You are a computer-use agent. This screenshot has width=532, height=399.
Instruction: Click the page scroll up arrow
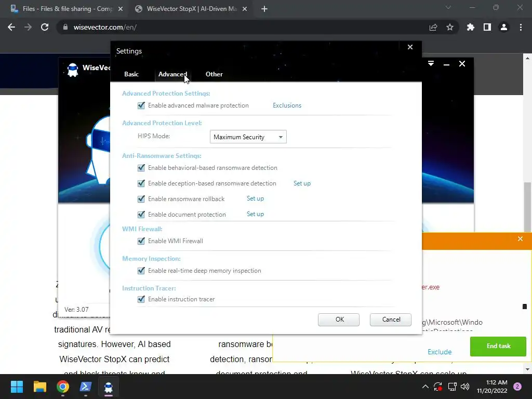click(528, 58)
